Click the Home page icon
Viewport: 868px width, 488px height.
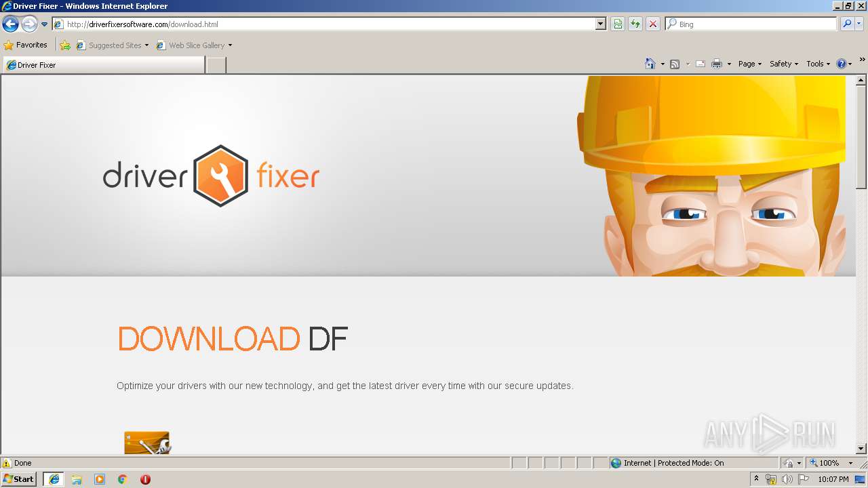tap(650, 64)
